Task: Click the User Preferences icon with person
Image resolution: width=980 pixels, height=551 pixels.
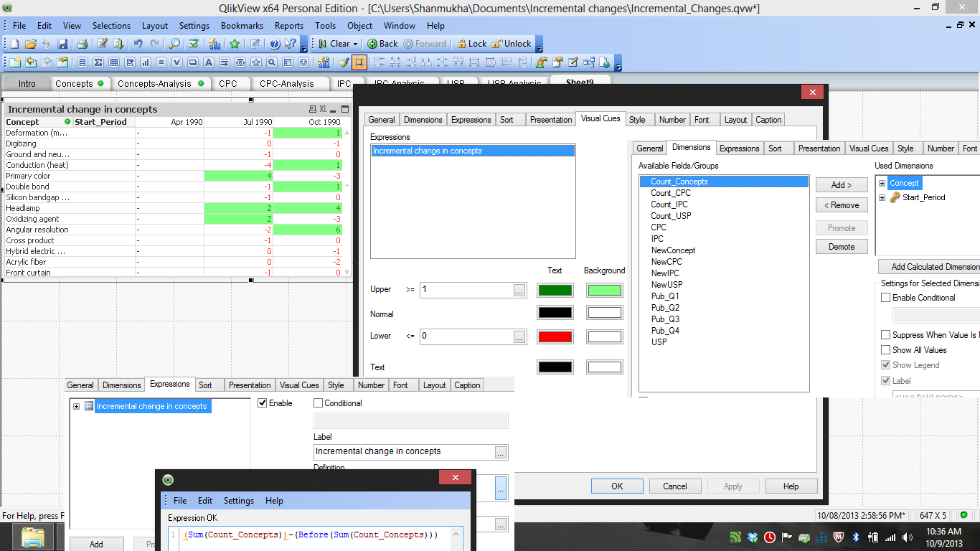Action: tap(542, 62)
